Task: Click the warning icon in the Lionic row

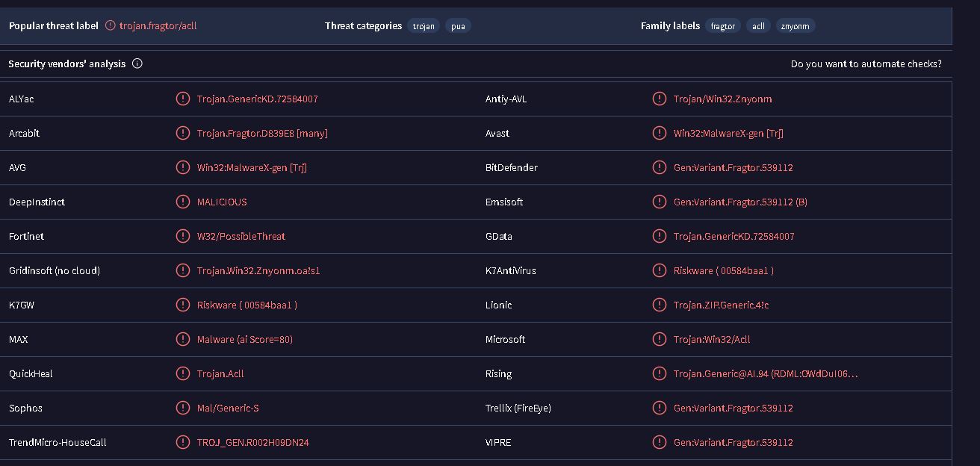Action: coord(660,305)
